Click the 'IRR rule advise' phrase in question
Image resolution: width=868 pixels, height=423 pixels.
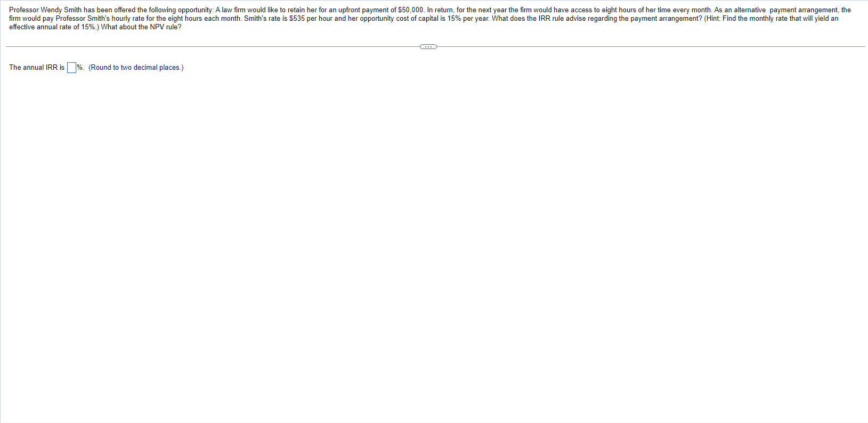(562, 19)
